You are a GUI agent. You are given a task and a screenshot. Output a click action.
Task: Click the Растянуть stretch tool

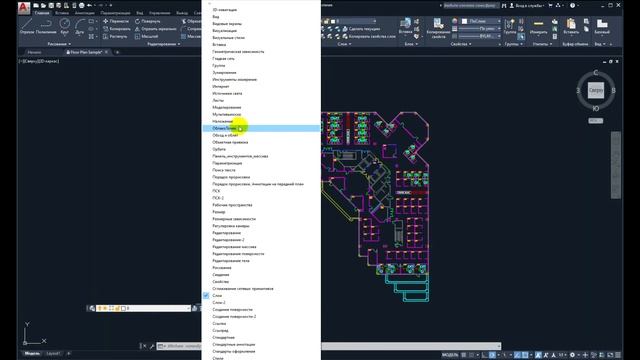tap(115, 37)
